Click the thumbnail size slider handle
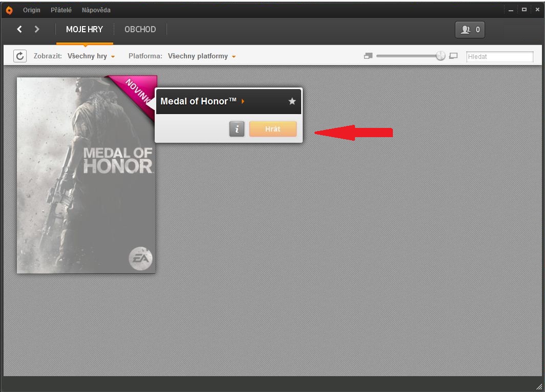Viewport: 545px width, 392px height. [x=441, y=56]
